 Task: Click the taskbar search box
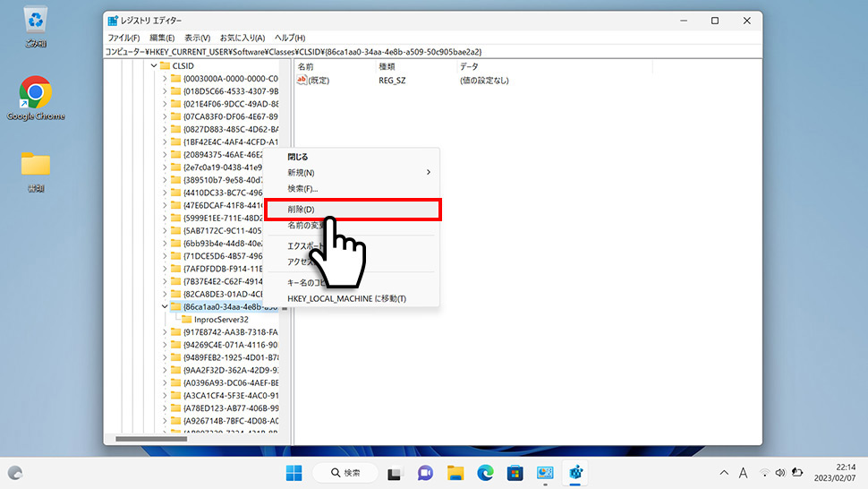tap(346, 473)
